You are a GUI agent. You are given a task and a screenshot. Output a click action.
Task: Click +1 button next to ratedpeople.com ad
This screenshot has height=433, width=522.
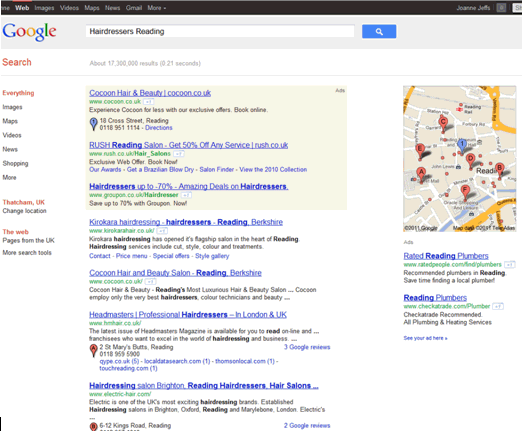click(509, 265)
